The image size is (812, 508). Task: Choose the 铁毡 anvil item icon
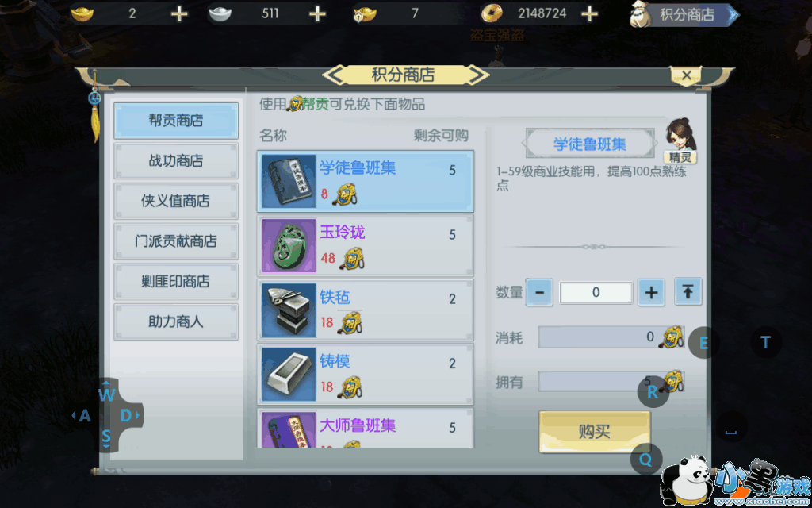[289, 310]
